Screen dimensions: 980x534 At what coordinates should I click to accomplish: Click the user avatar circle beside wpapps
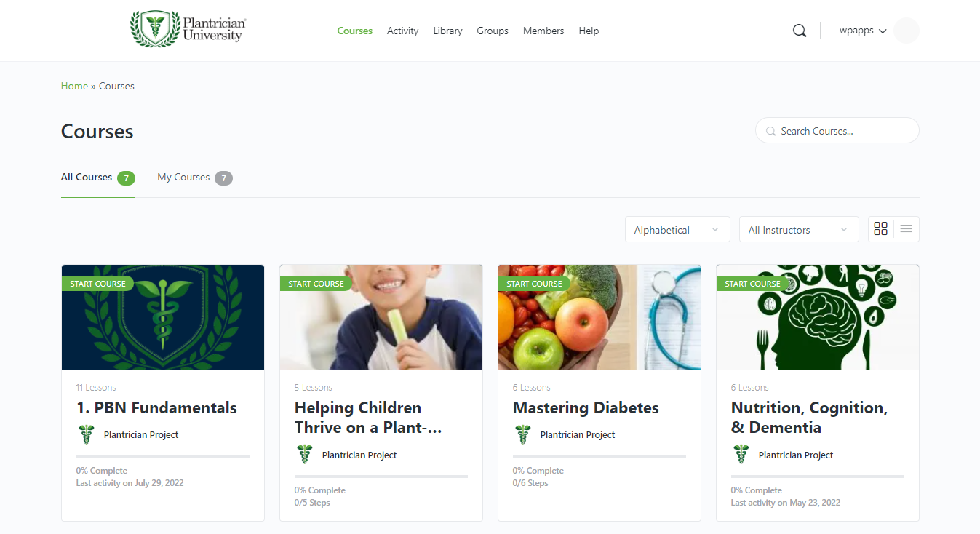click(x=907, y=31)
